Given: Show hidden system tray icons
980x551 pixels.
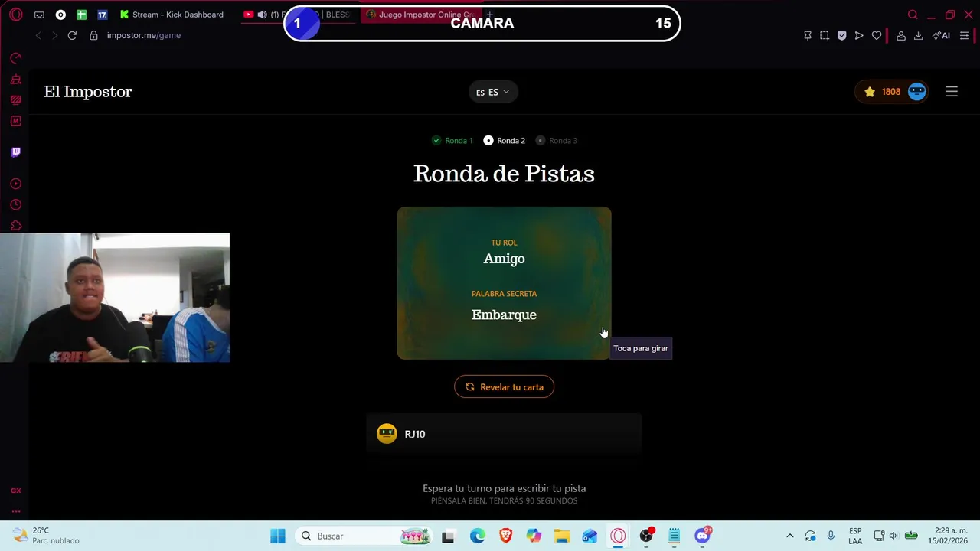Looking at the screenshot, I should pyautogui.click(x=789, y=536).
